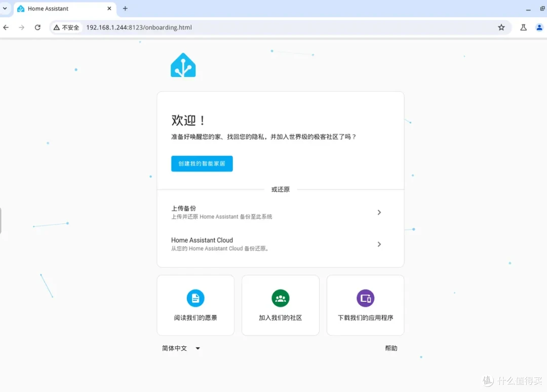Open the 简体中文 language dropdown

181,348
